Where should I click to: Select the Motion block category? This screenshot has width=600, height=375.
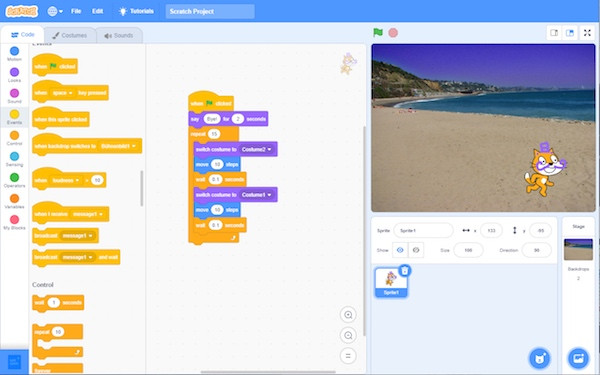14,54
